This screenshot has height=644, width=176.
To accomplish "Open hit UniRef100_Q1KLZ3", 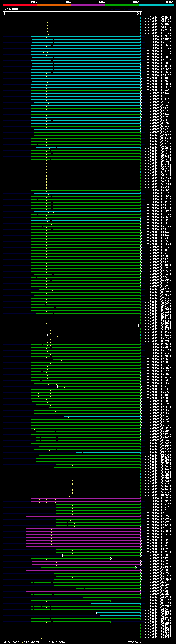I will click(x=158, y=36).
